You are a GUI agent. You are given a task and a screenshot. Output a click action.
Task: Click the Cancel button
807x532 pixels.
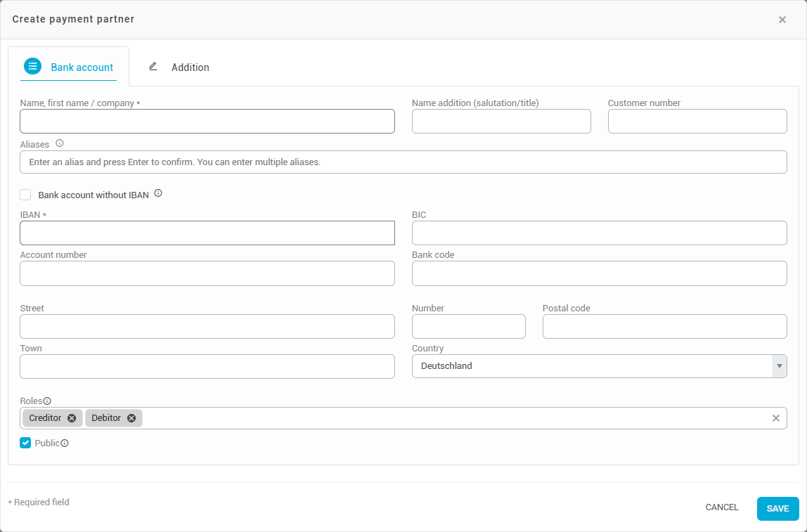(x=722, y=507)
